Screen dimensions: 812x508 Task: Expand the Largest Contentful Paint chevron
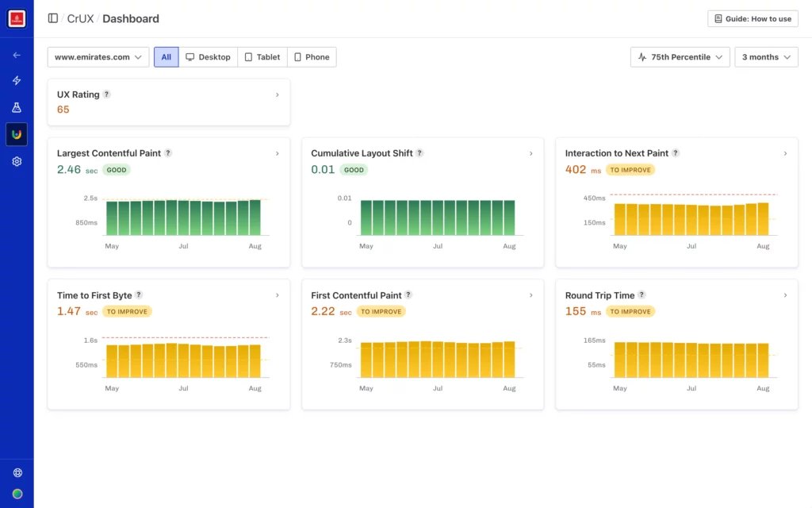pos(277,153)
